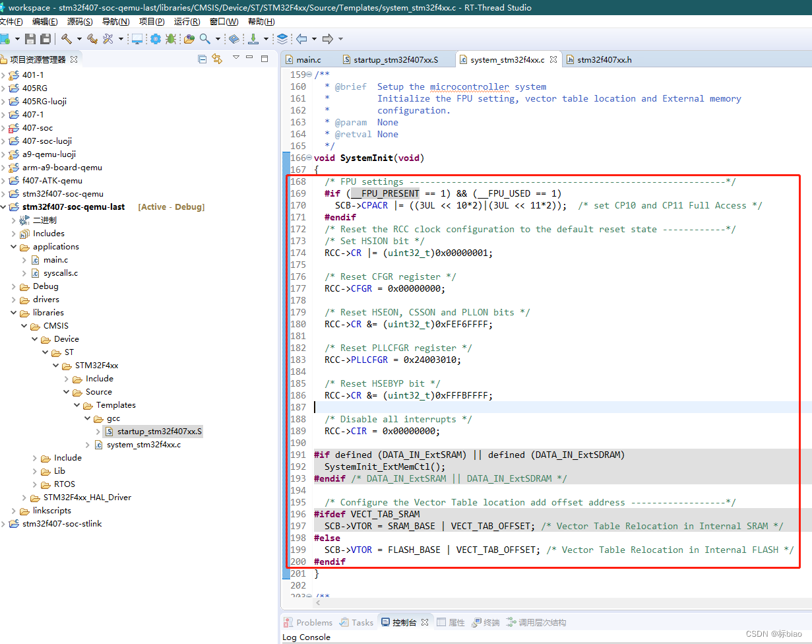Viewport: 812px width, 644px height.
Task: Open search using the magnifier icon
Action: [x=203, y=38]
